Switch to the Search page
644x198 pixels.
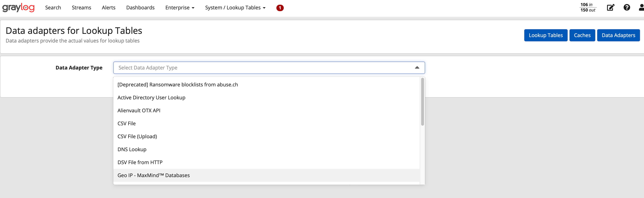[53, 8]
